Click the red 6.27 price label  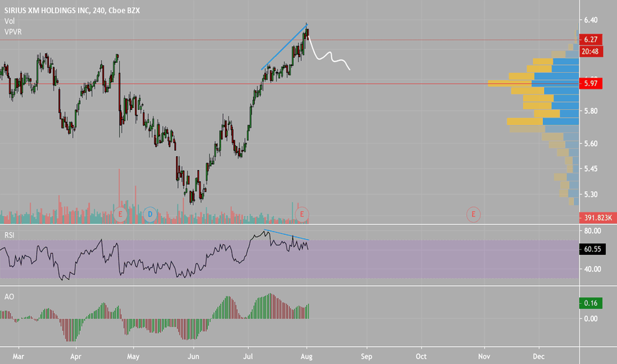591,39
